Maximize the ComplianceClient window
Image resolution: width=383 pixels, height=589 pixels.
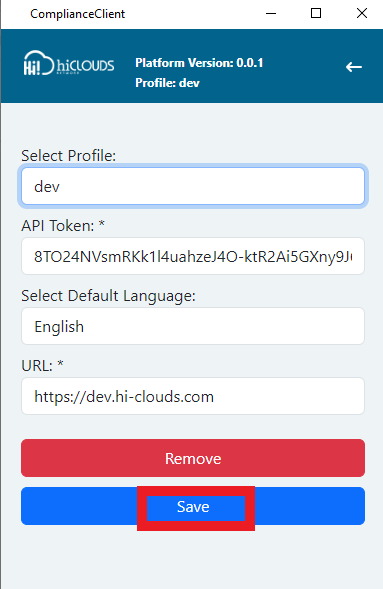pos(316,14)
